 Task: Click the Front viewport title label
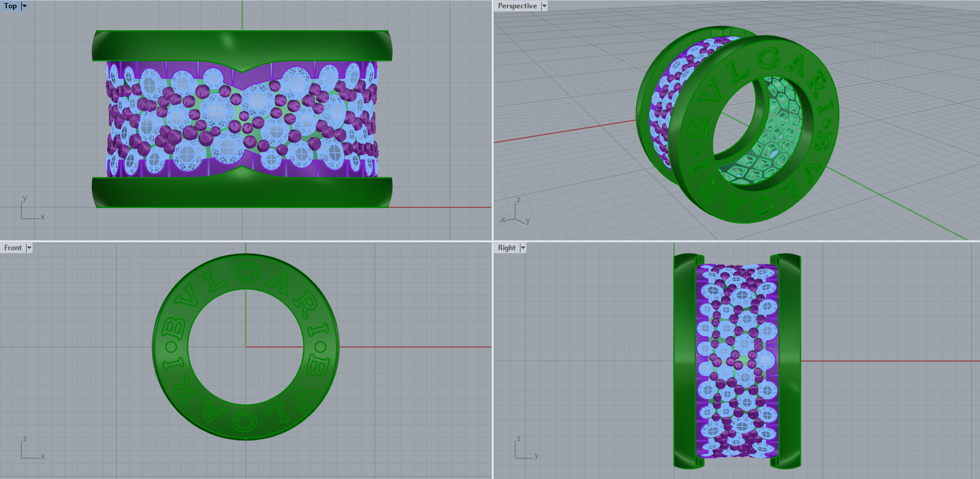pyautogui.click(x=13, y=248)
